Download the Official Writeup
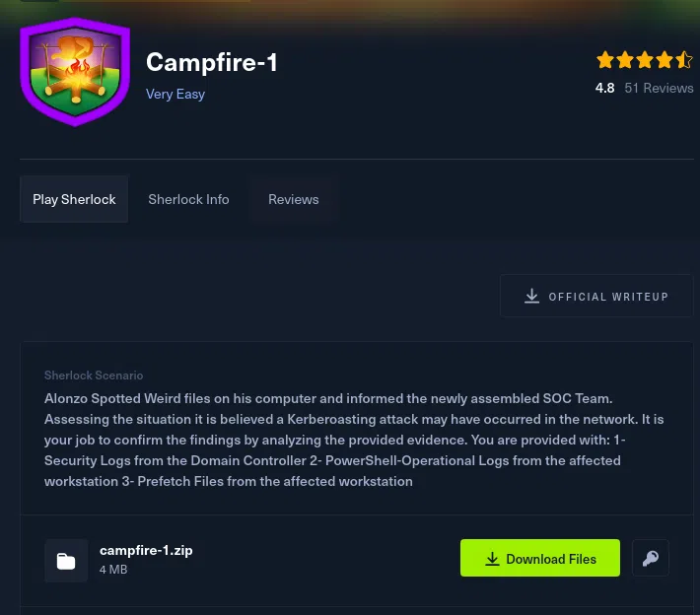 click(596, 296)
